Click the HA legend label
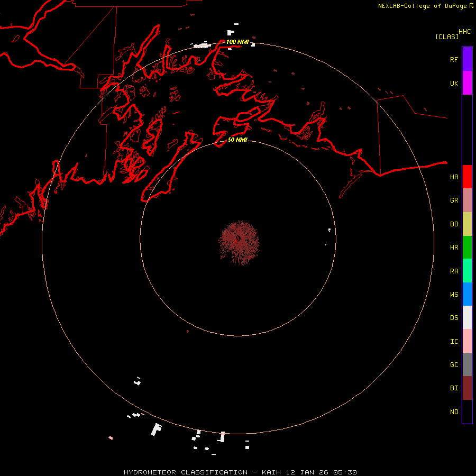 click(454, 177)
